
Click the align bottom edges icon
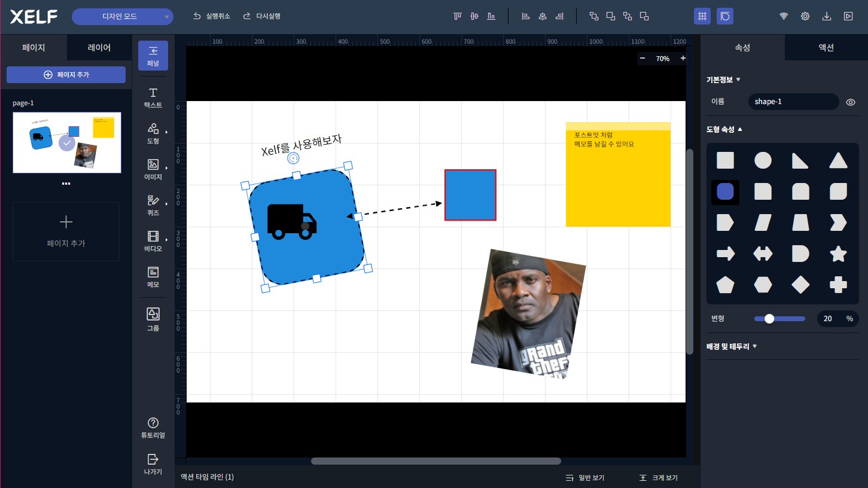(x=491, y=16)
